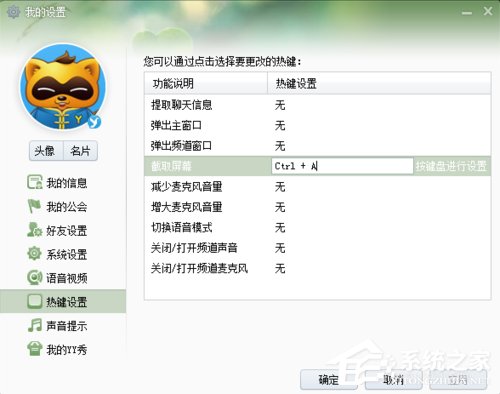Viewport: 500px width, 394px height.
Task: Select the 关闭/打开频道声音 row
Action: 317,248
